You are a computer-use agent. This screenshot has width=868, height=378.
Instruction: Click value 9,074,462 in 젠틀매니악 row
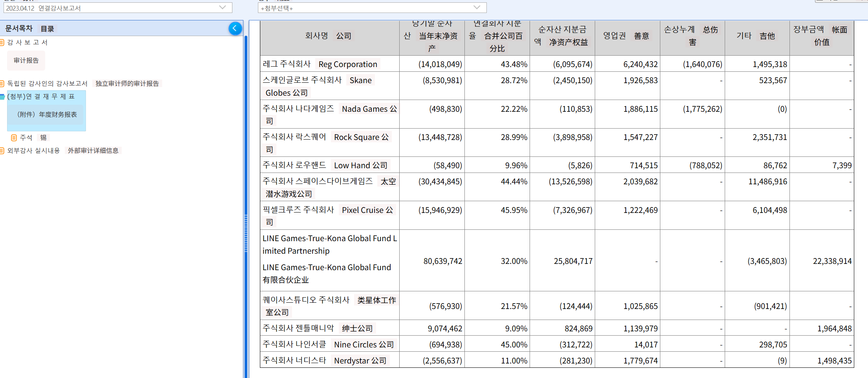[445, 329]
